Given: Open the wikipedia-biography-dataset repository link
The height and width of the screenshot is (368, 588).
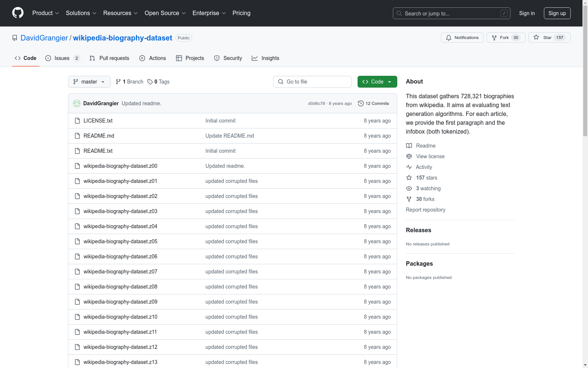Looking at the screenshot, I should tap(123, 38).
